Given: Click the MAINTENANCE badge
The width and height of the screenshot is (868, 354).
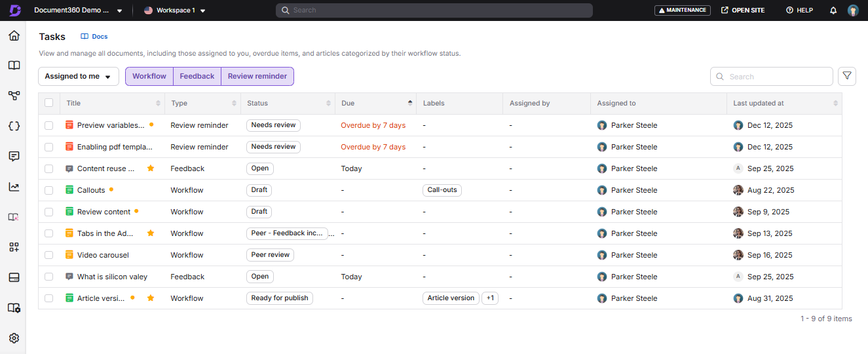Looking at the screenshot, I should pos(683,10).
